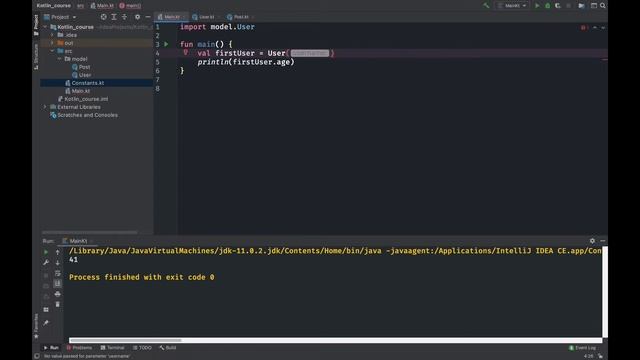The image size is (640, 360).
Task: Select the Post class in the tree
Action: pyautogui.click(x=81, y=67)
